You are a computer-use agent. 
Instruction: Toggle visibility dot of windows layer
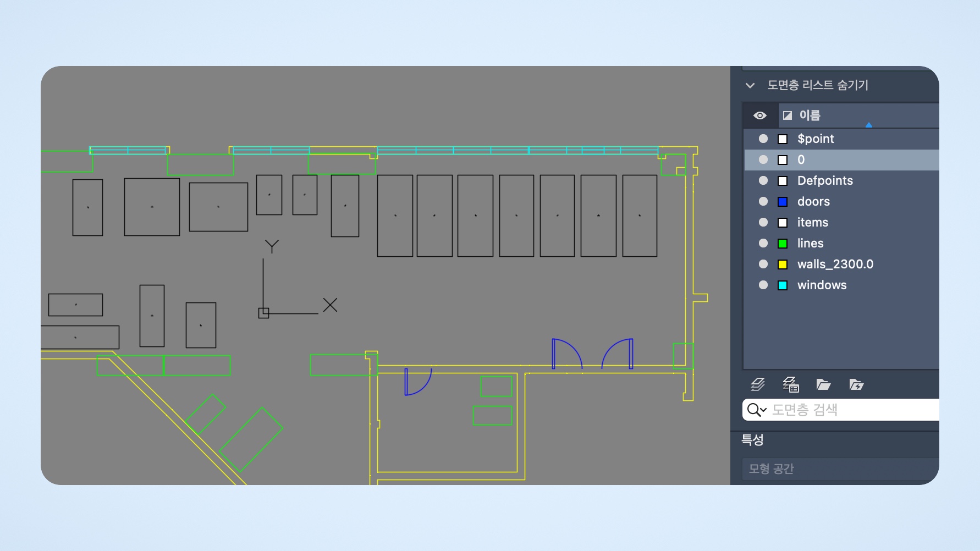click(x=763, y=285)
